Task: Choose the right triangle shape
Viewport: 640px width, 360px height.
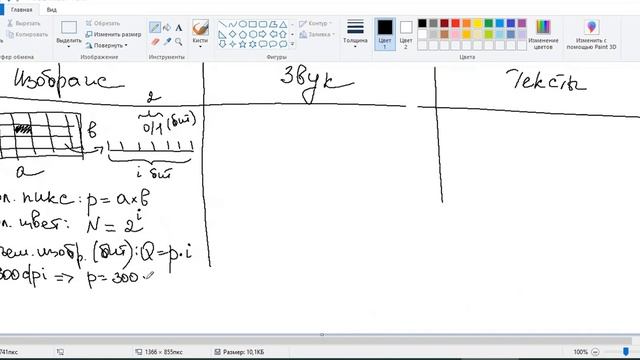Action: [x=222, y=34]
